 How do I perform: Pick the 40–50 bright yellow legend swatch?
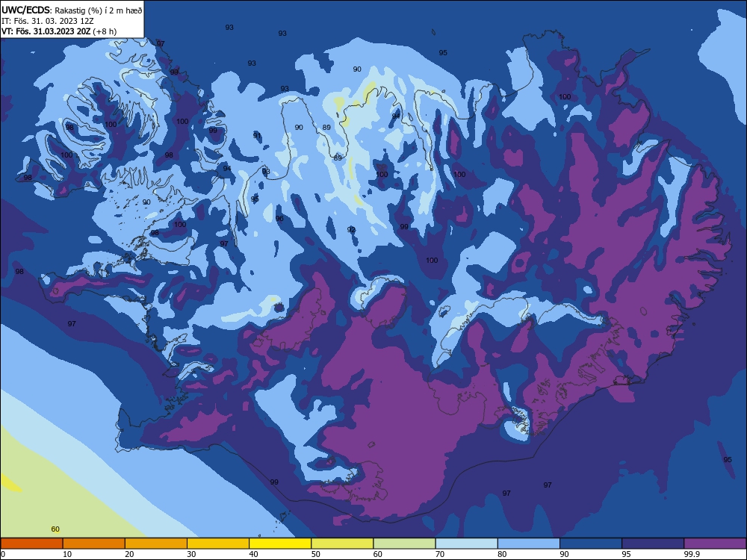(x=280, y=544)
